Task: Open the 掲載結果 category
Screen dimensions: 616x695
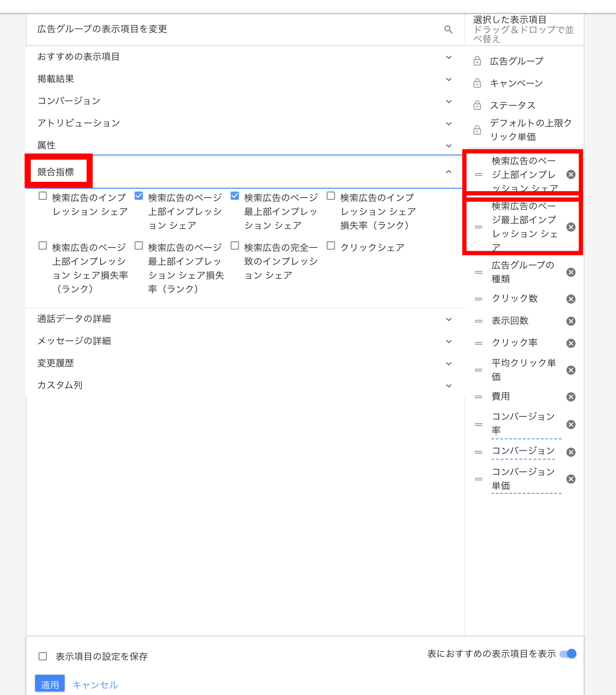Action: pos(448,79)
